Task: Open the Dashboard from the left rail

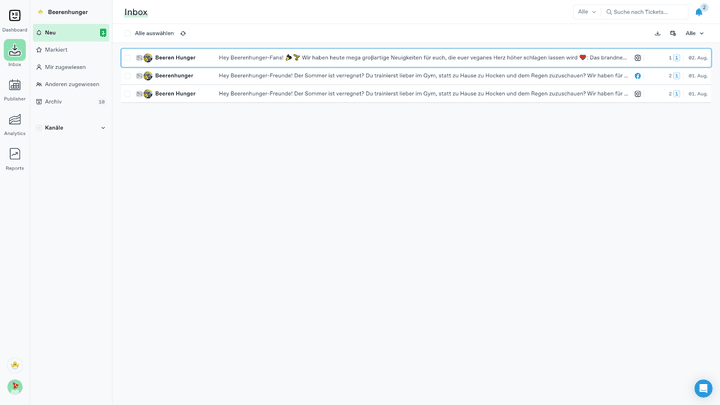Action: click(15, 21)
